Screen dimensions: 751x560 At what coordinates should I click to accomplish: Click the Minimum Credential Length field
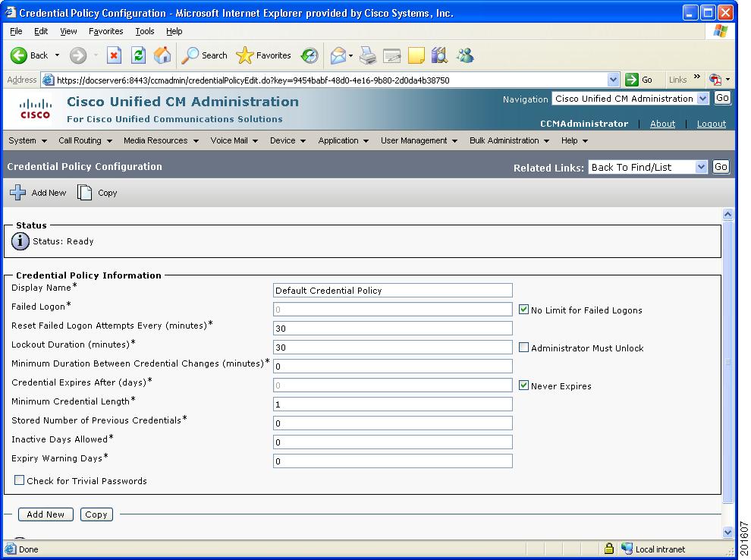(x=393, y=404)
